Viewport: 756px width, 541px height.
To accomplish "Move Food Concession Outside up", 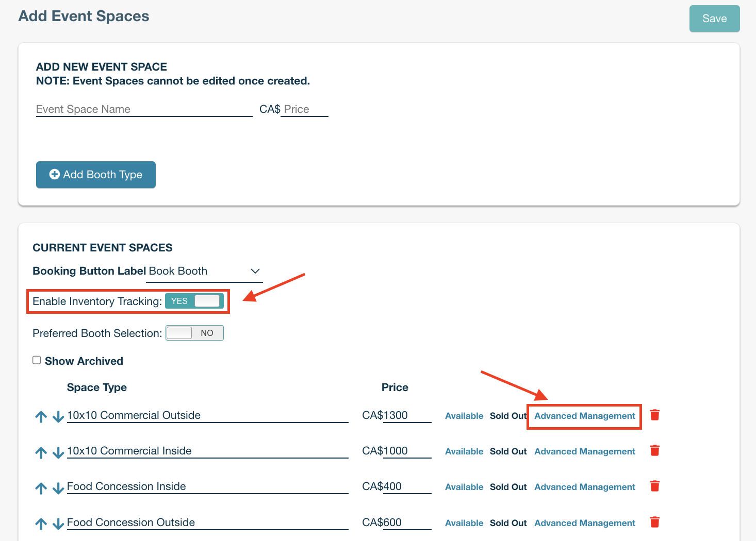I will [41, 524].
